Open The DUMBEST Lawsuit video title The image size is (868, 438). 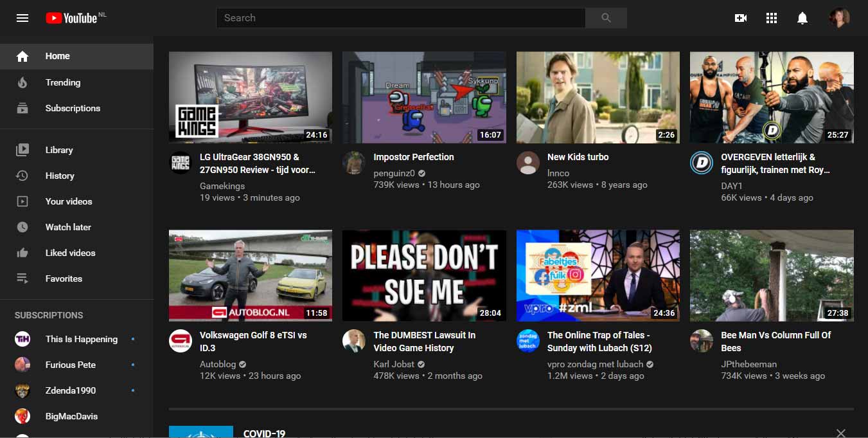click(425, 342)
